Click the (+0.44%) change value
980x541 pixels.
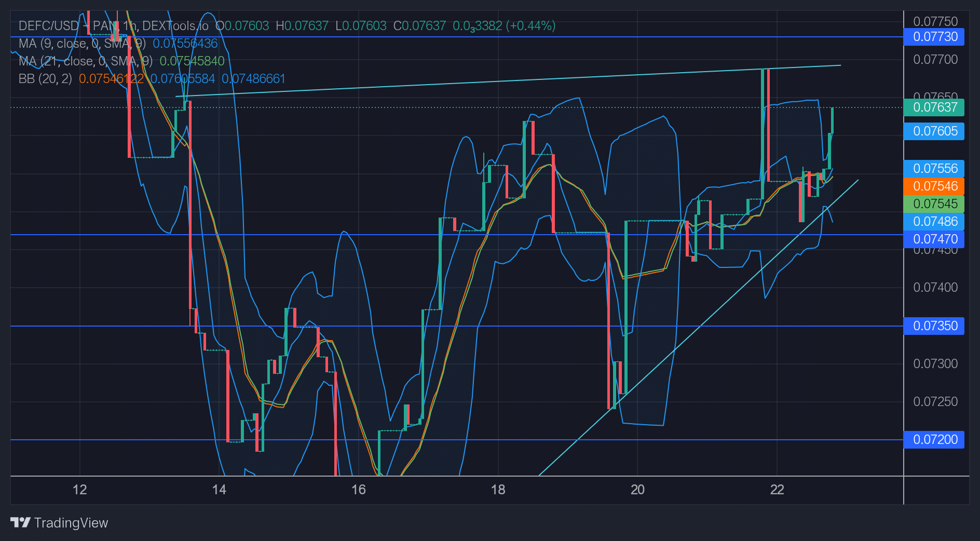(531, 25)
